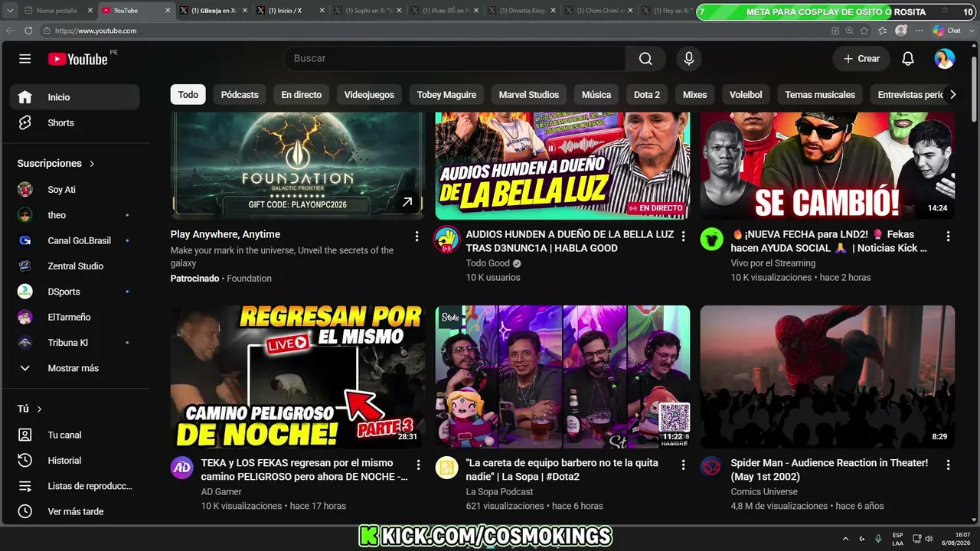The image size is (980, 551).
Task: Select the Marvel Studios filter chip
Action: tap(529, 95)
